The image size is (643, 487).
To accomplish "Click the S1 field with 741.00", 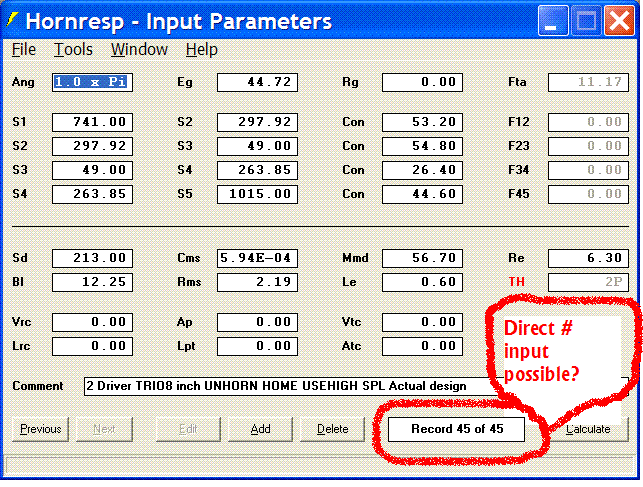I will click(92, 122).
